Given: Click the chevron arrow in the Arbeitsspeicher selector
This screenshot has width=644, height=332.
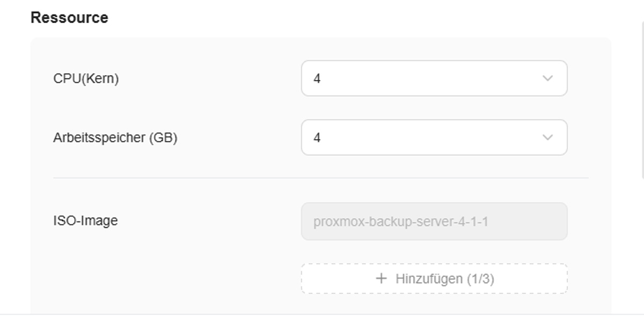Looking at the screenshot, I should [547, 138].
